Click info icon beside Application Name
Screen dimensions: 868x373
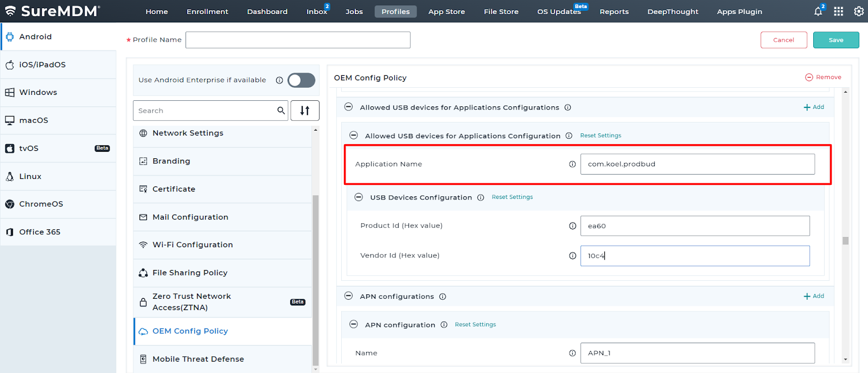tap(572, 164)
